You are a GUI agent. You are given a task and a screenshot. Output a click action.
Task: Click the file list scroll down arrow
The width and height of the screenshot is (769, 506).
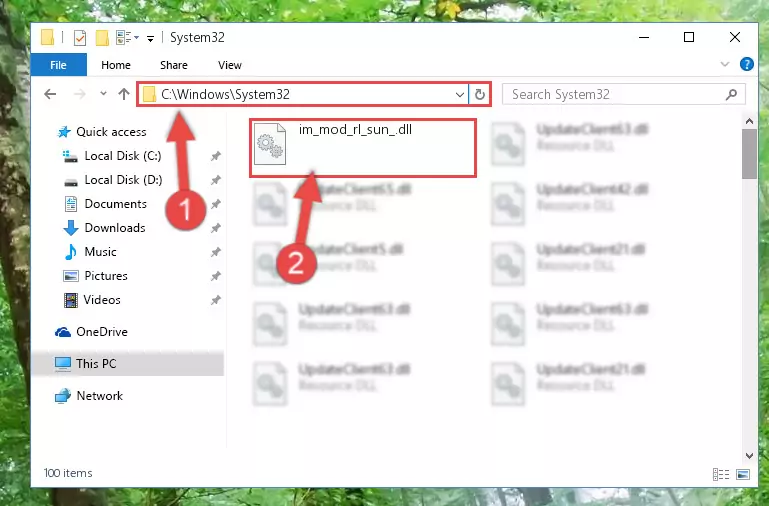[749, 455]
